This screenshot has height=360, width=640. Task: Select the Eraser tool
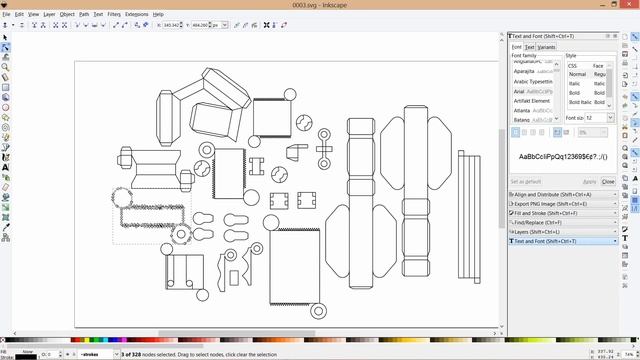[5, 187]
